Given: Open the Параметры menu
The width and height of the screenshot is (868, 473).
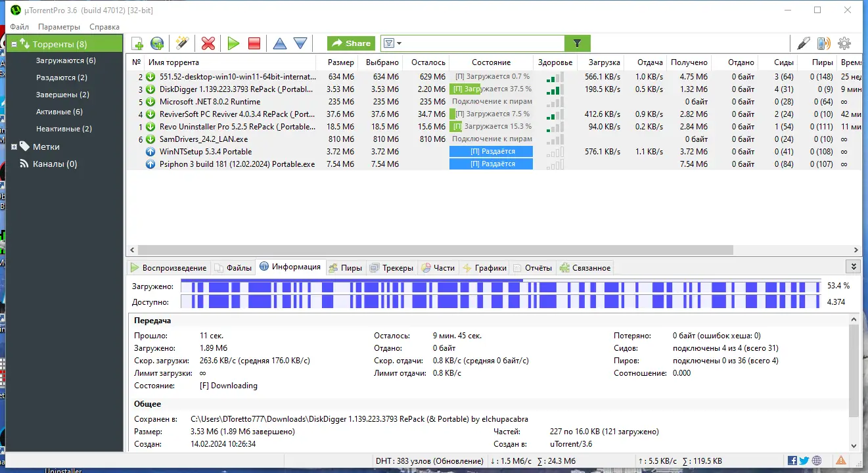Looking at the screenshot, I should point(59,27).
